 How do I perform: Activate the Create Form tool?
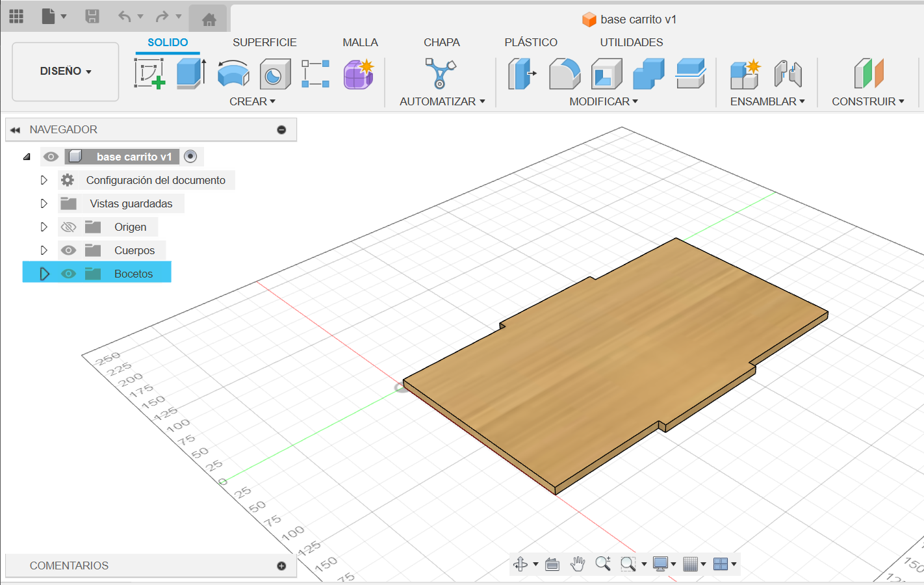click(358, 73)
